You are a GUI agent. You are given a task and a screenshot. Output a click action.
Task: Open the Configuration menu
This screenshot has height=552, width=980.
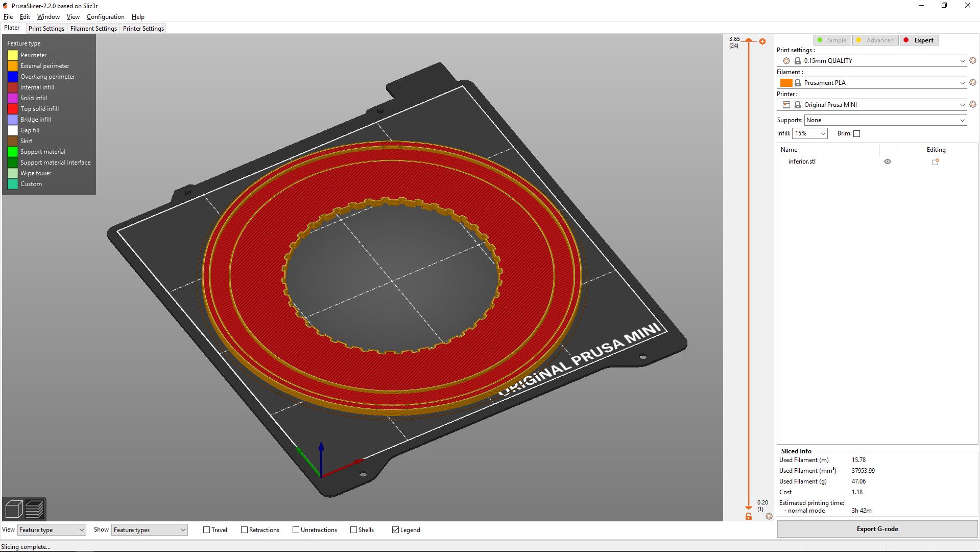pos(105,16)
